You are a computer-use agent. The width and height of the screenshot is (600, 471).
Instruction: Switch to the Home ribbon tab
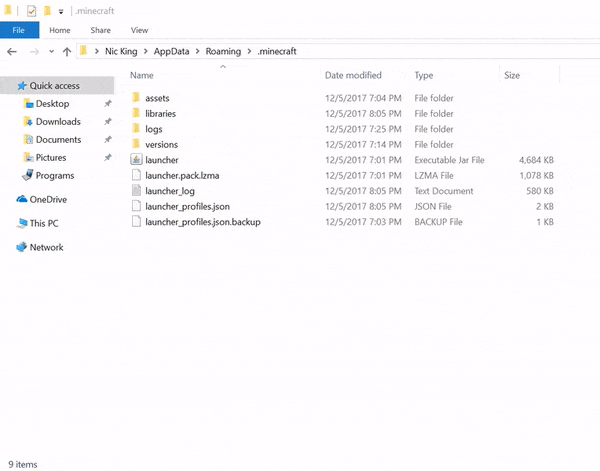coord(60,30)
